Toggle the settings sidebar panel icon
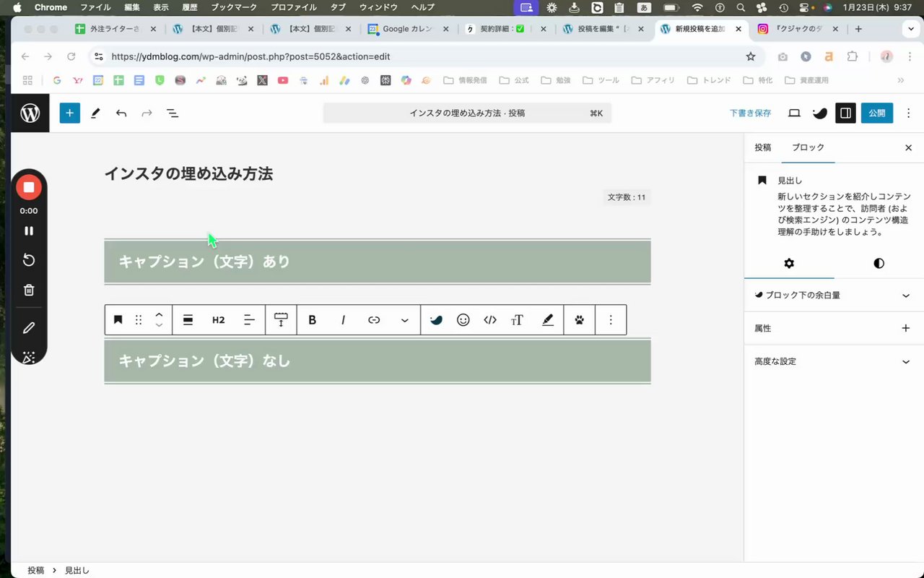 [845, 113]
